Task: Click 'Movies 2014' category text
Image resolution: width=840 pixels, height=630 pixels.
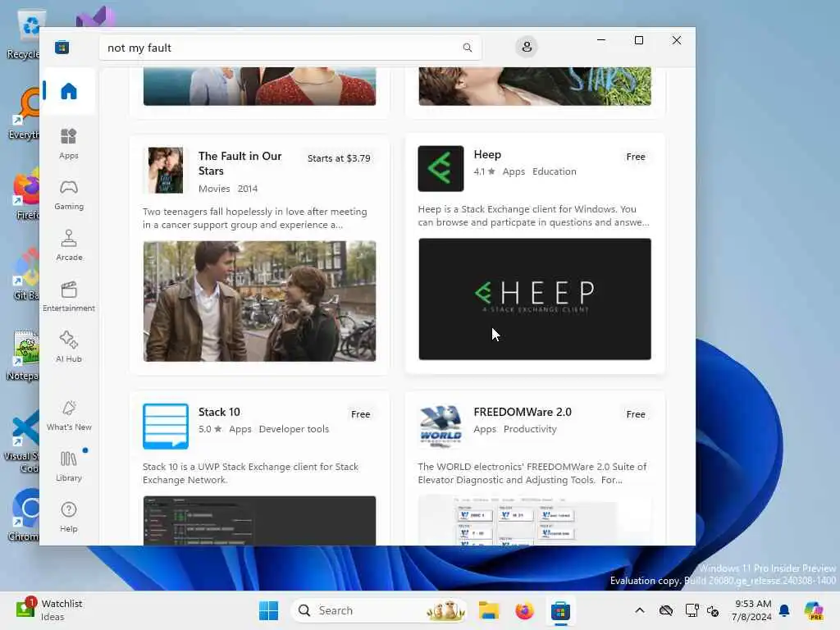Action: [228, 189]
